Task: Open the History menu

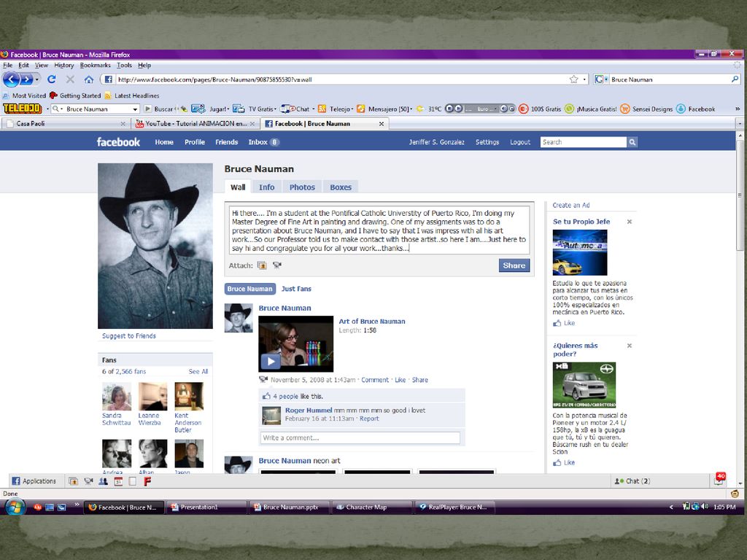Action: point(64,65)
